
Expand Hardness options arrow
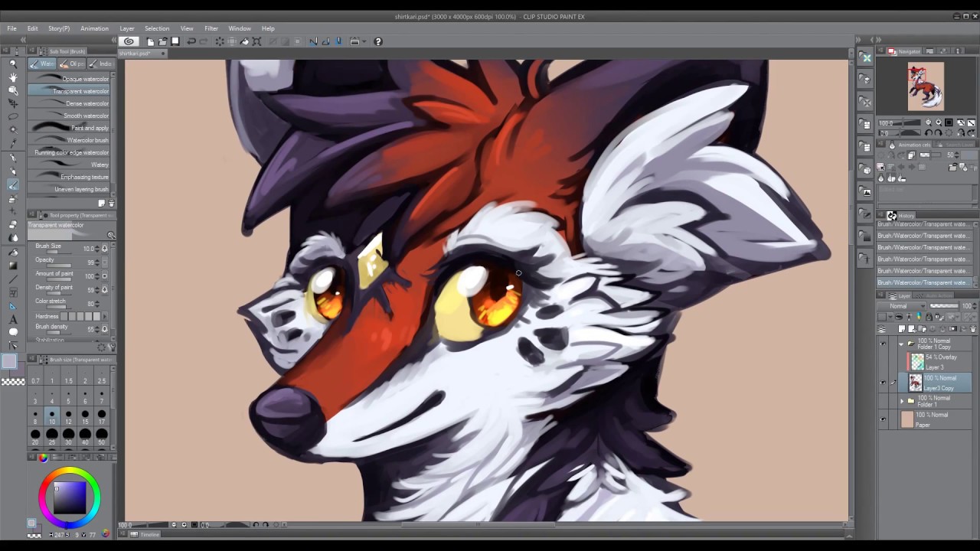(104, 316)
